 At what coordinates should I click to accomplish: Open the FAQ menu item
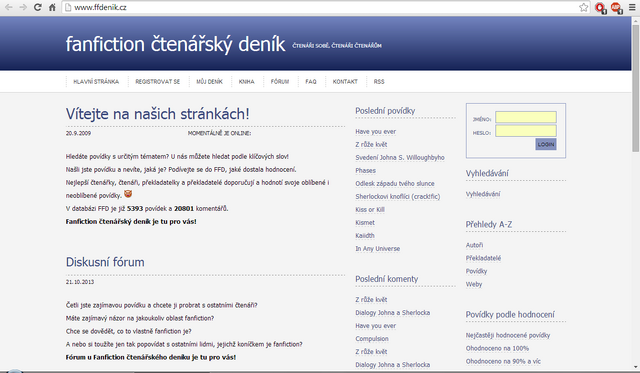[311, 82]
